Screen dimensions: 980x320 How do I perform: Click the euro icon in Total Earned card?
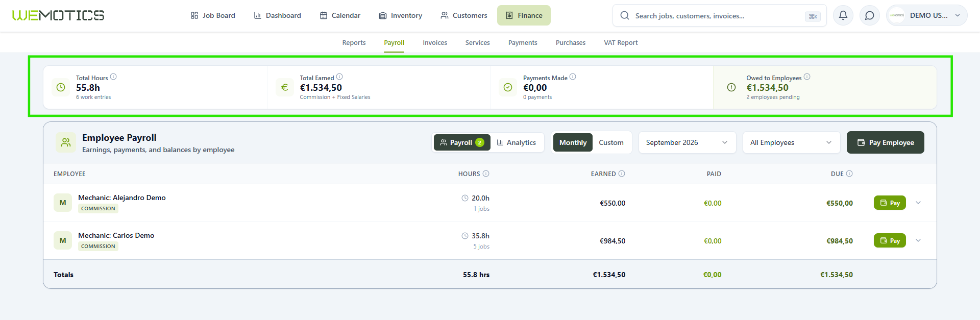(x=285, y=87)
